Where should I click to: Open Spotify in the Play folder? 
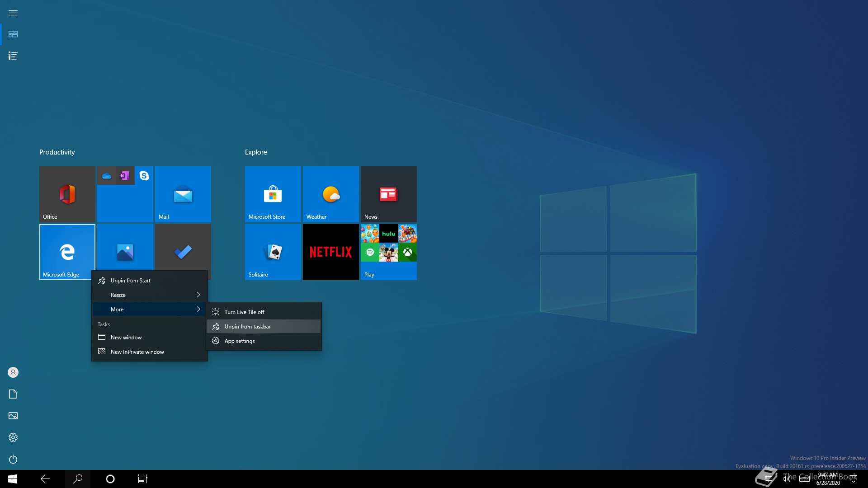click(x=370, y=252)
